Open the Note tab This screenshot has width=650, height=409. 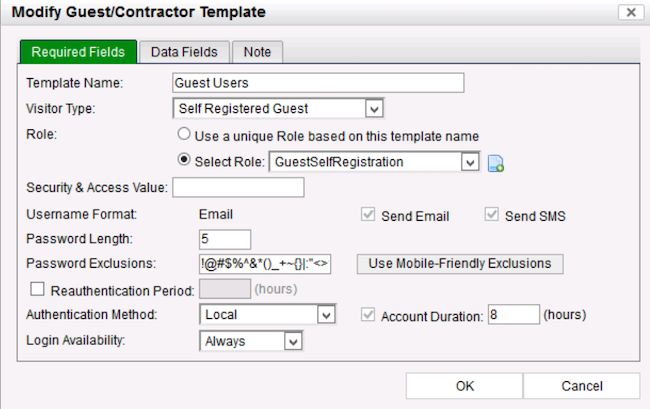258,51
